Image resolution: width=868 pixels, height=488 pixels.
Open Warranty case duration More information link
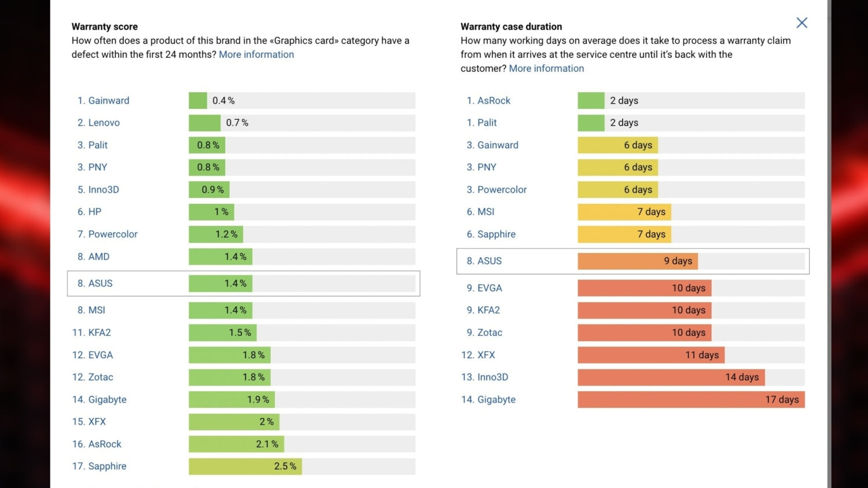pyautogui.click(x=546, y=68)
